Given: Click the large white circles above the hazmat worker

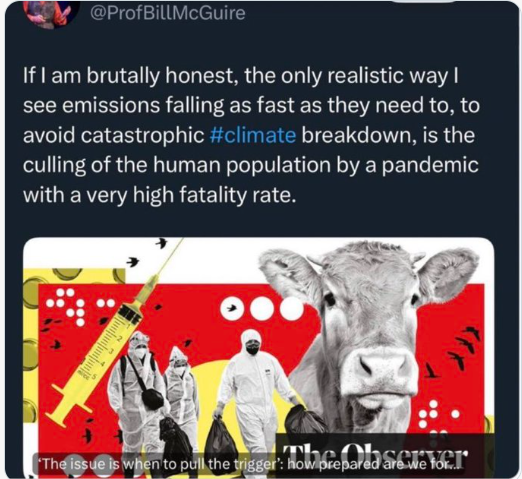Looking at the screenshot, I should pyautogui.click(x=262, y=309).
